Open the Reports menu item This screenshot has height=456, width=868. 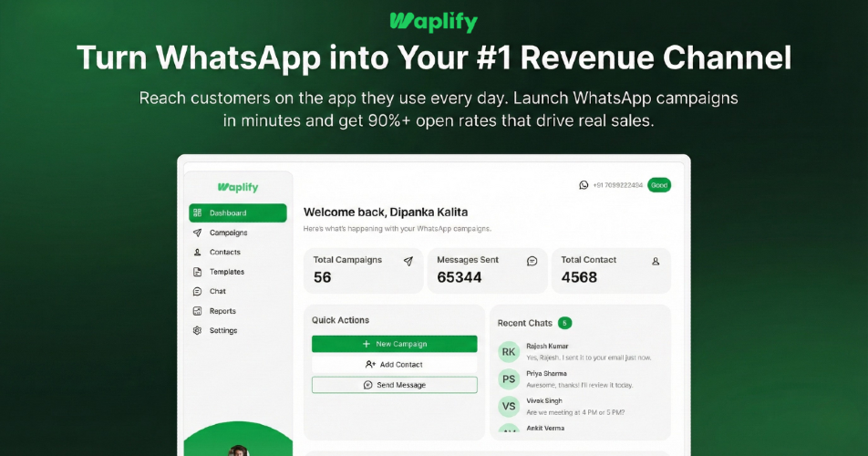(237, 311)
